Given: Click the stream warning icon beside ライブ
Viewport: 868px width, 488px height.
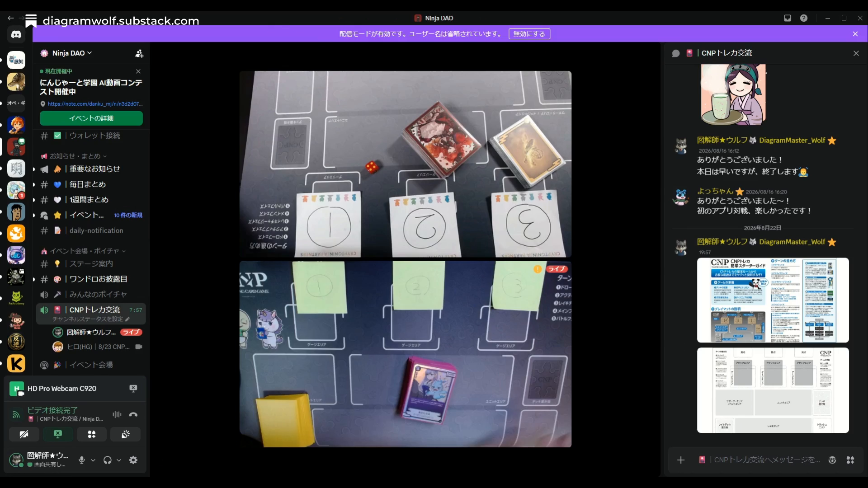Looking at the screenshot, I should pos(538,269).
